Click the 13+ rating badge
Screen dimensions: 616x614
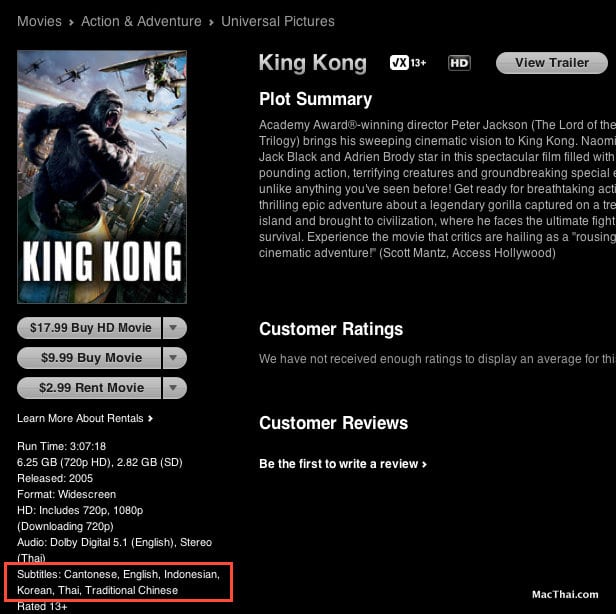408,62
